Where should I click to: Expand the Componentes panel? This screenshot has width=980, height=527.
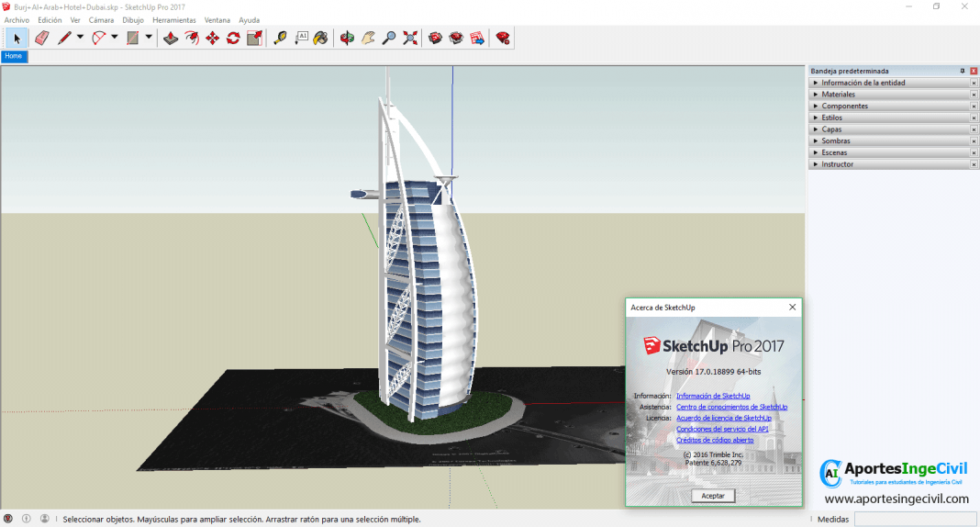point(893,106)
